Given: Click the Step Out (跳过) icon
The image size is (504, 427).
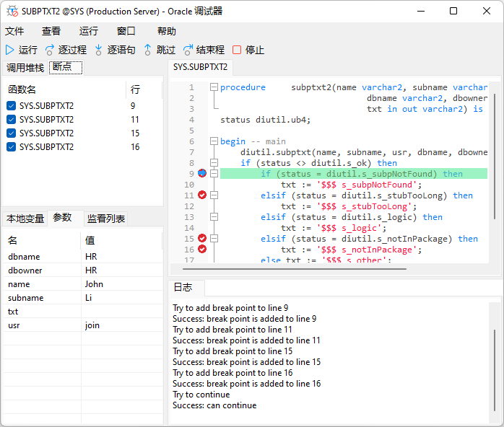Looking at the screenshot, I should coord(148,50).
